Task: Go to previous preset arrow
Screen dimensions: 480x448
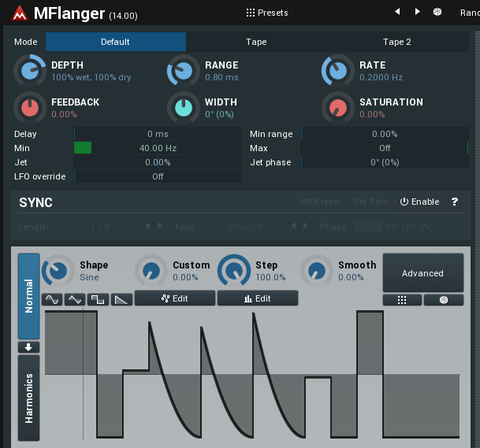Action: (x=397, y=12)
